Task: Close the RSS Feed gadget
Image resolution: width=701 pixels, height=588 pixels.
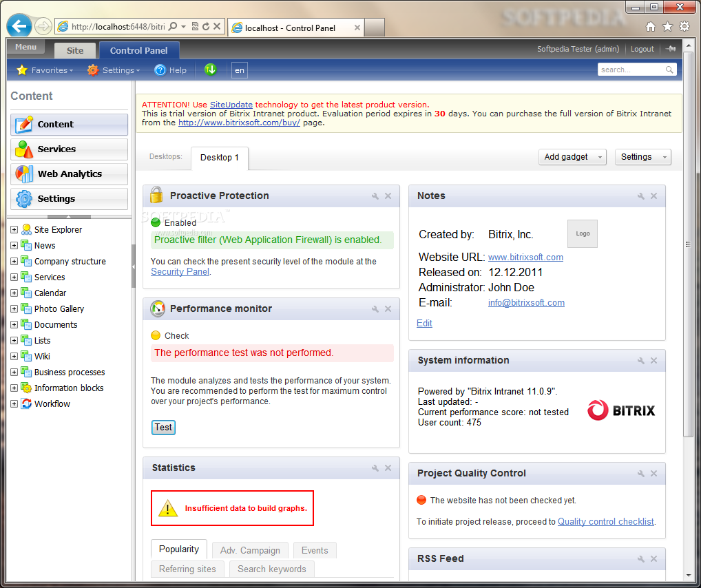Action: point(653,559)
